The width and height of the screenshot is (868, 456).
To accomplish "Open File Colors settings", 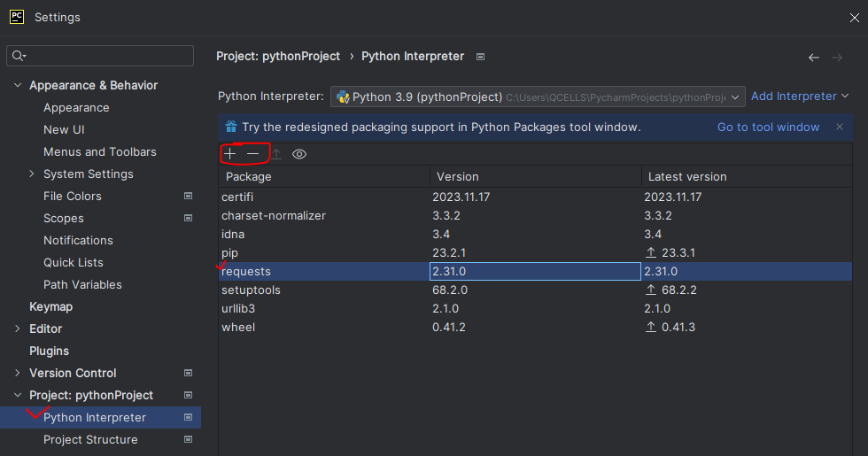I will pos(73,196).
